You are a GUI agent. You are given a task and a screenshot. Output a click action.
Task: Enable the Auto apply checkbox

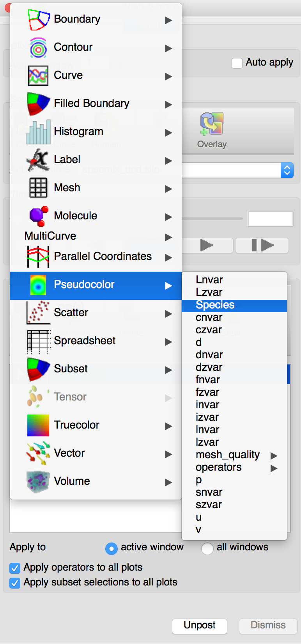point(237,63)
